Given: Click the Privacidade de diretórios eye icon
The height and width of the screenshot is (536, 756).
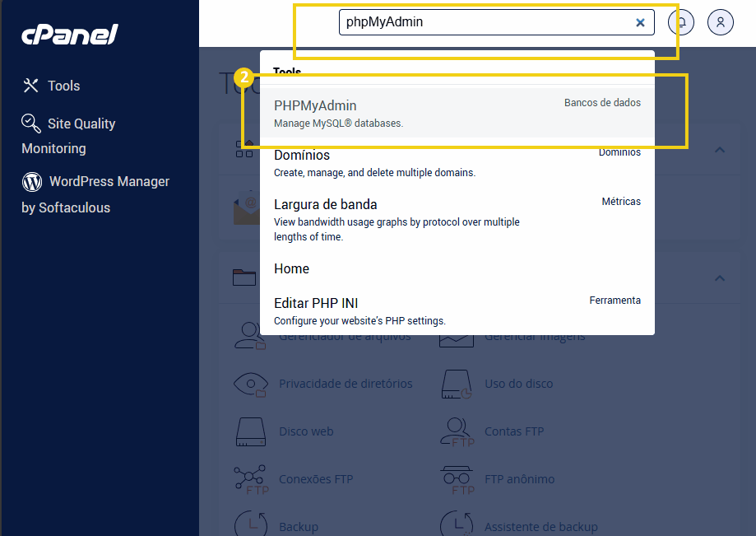Looking at the screenshot, I should [251, 384].
